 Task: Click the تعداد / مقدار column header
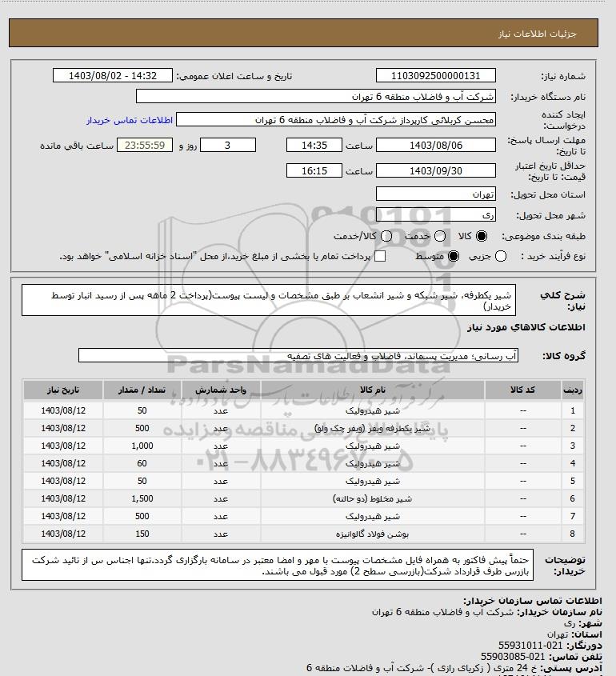point(142,390)
